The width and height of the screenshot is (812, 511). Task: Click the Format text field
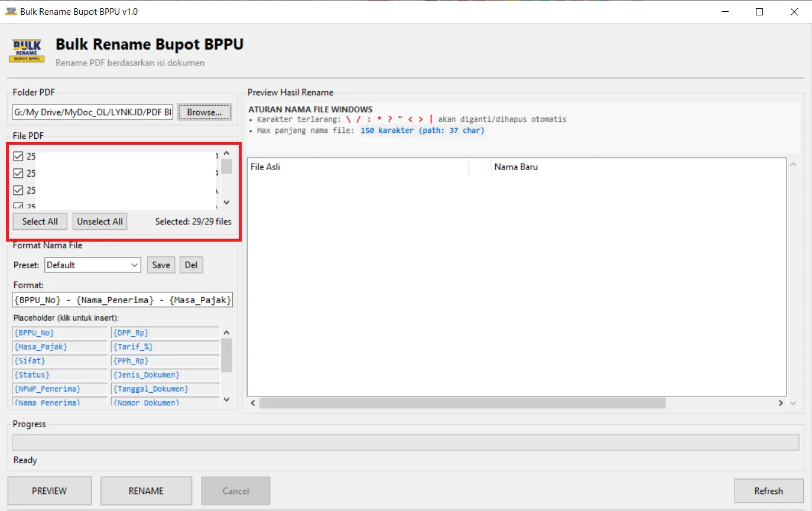click(x=122, y=300)
